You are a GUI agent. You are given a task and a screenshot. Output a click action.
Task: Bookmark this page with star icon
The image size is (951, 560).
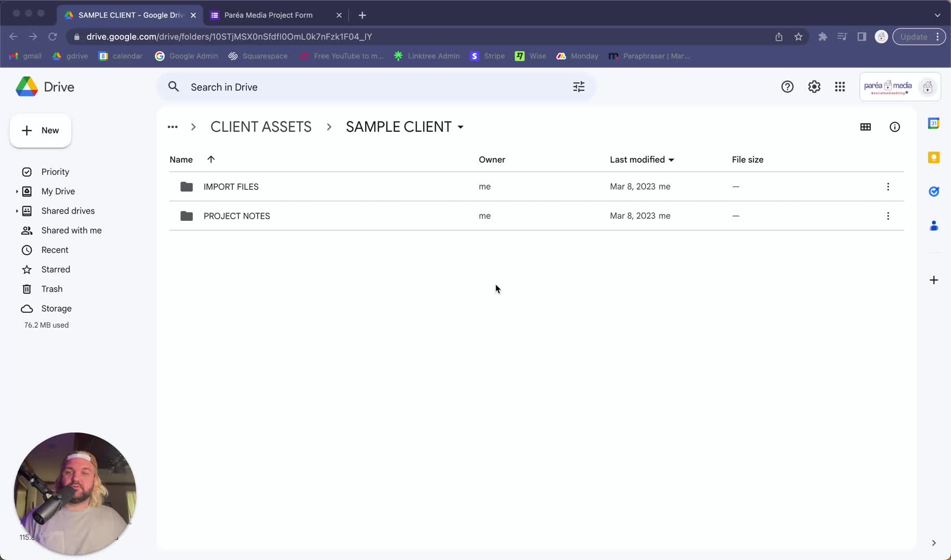click(x=799, y=36)
